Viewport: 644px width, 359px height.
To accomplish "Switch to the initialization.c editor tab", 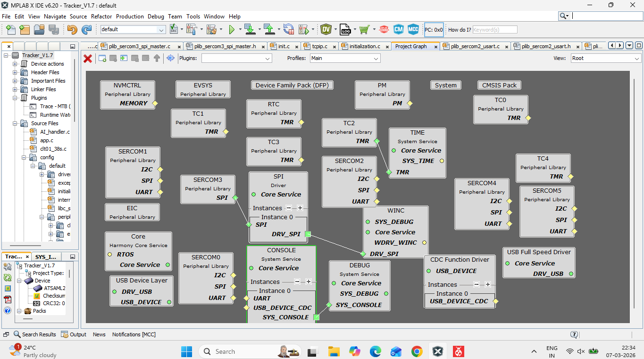I will [x=365, y=46].
